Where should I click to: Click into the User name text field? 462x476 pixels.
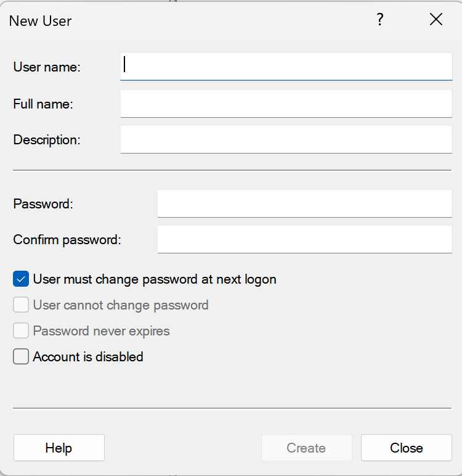(286, 66)
